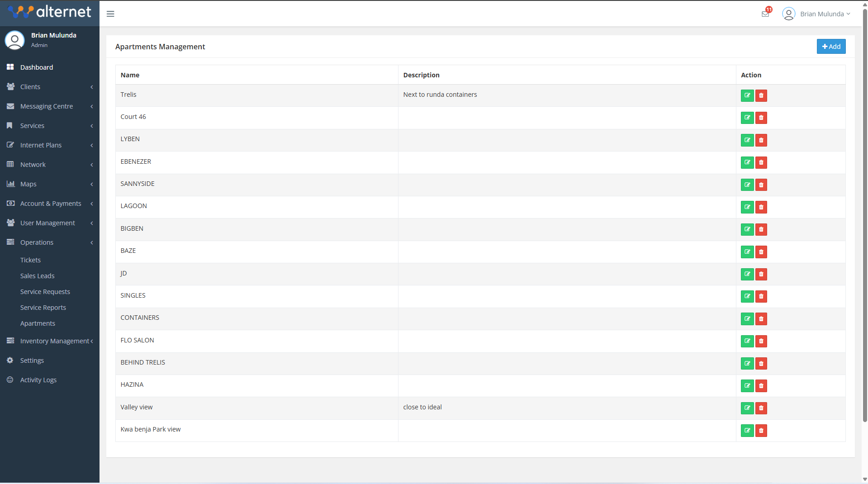The height and width of the screenshot is (484, 868).
Task: Click the Add apartment button
Action: 831,47
